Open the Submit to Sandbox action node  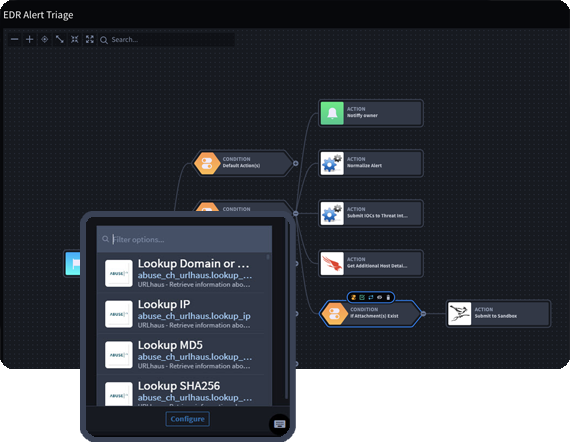coord(498,313)
